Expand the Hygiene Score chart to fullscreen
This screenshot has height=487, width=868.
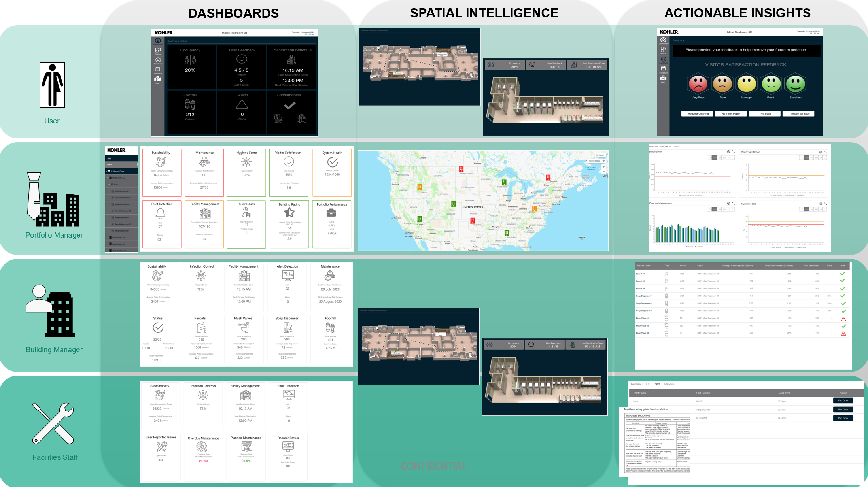tap(825, 204)
